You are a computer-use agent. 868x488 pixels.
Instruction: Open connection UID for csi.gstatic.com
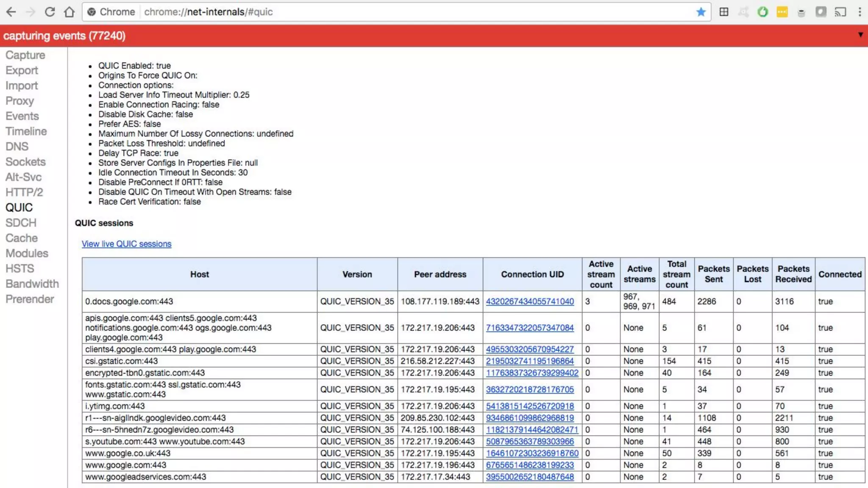(530, 361)
